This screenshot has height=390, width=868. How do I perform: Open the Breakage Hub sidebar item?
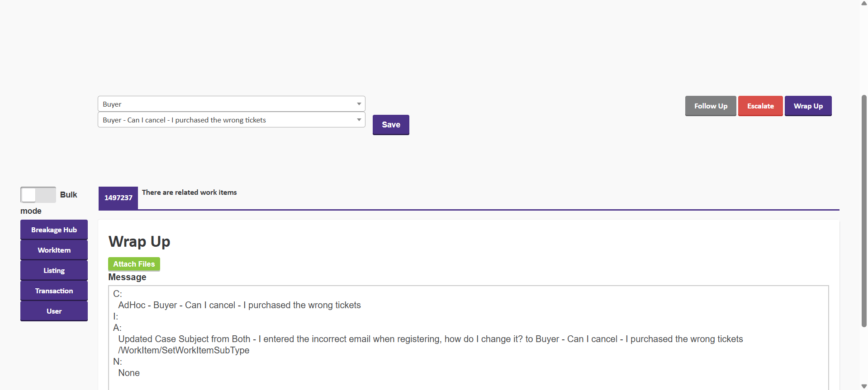coord(54,230)
